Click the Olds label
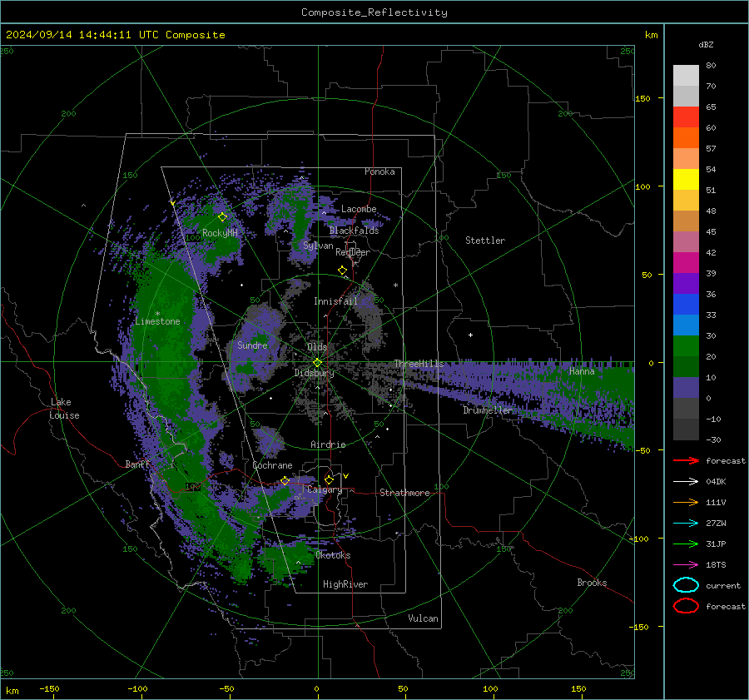Image resolution: width=749 pixels, height=700 pixels. point(317,347)
